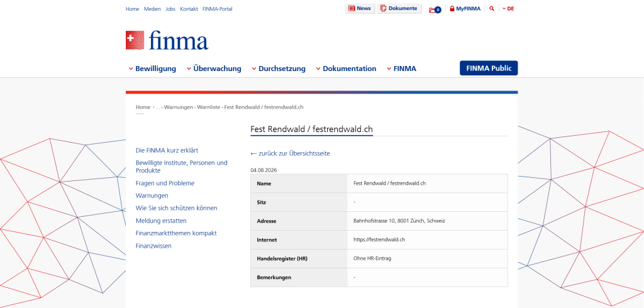
Task: Open Bewilligte Institute, Personen und Produkte
Action: click(x=182, y=167)
